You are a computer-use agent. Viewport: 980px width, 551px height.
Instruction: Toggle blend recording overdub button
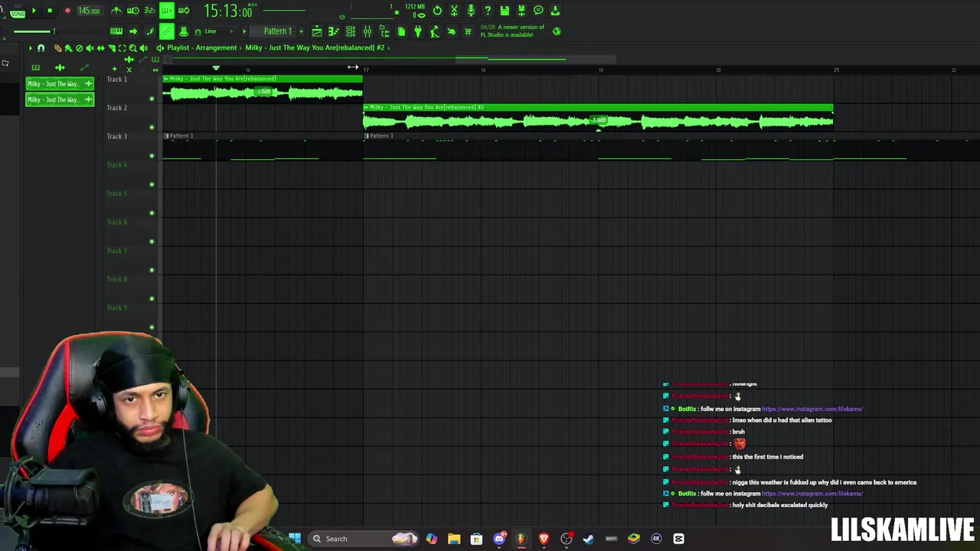click(x=166, y=11)
